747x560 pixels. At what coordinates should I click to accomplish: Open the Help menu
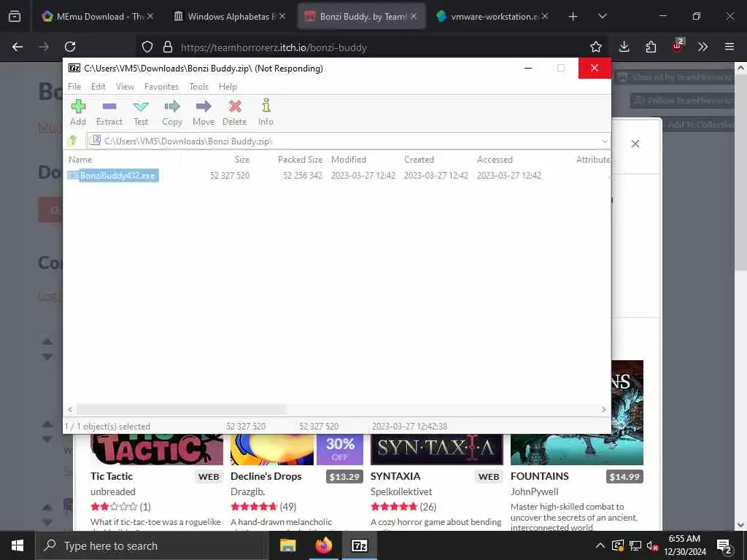coord(228,87)
